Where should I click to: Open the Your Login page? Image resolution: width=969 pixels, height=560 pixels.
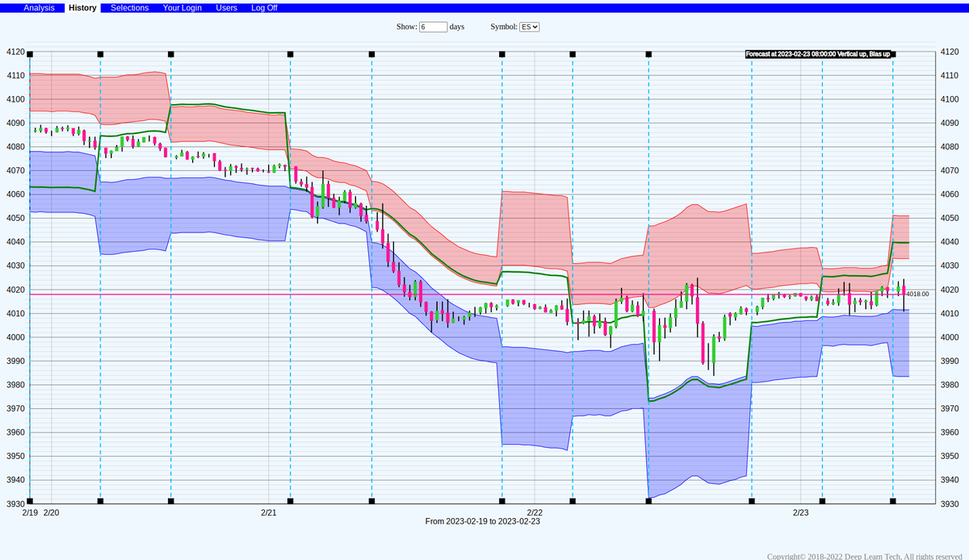182,7
